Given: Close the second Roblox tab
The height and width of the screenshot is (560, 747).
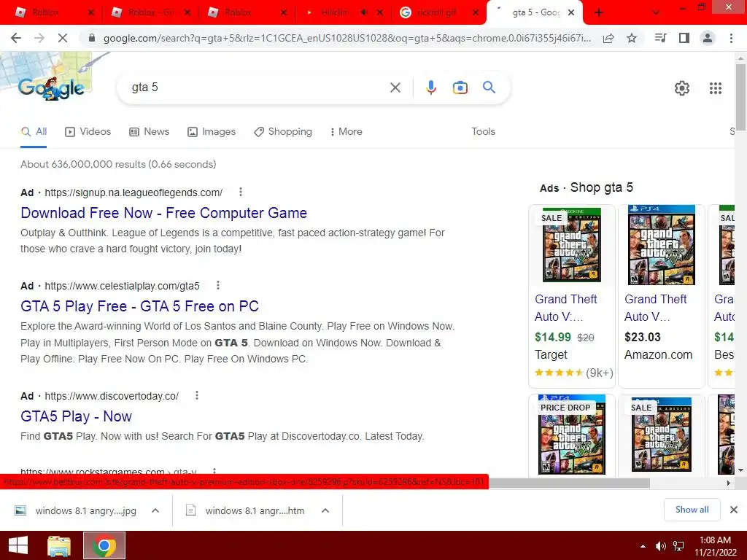Looking at the screenshot, I should pos(187,13).
